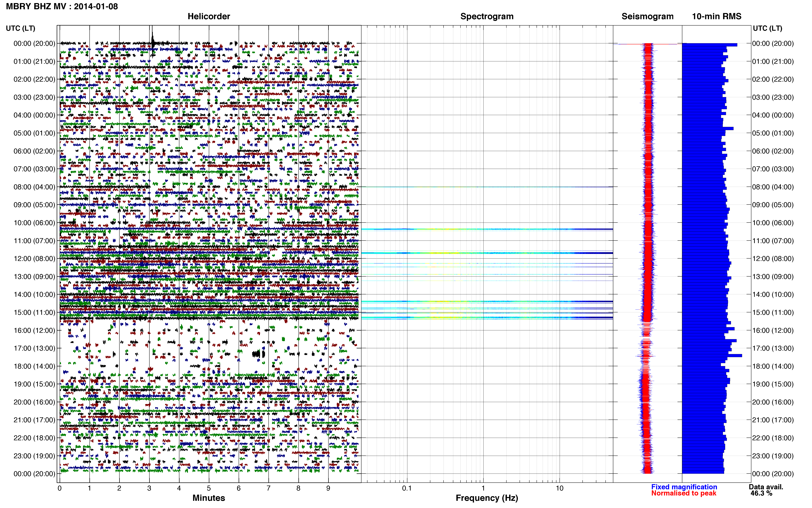Click left axis label "12:00 (08:00)"
Image resolution: width=812 pixels, height=508 pixels.
(x=34, y=259)
